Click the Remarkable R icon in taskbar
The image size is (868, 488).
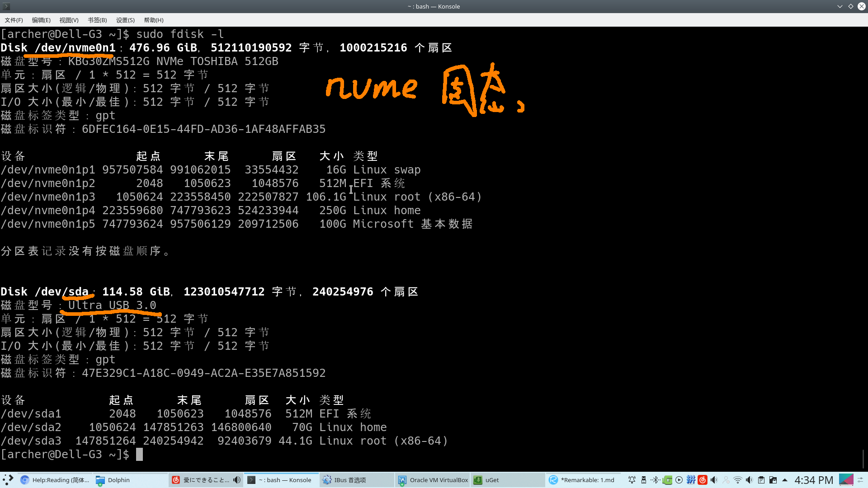click(x=553, y=480)
